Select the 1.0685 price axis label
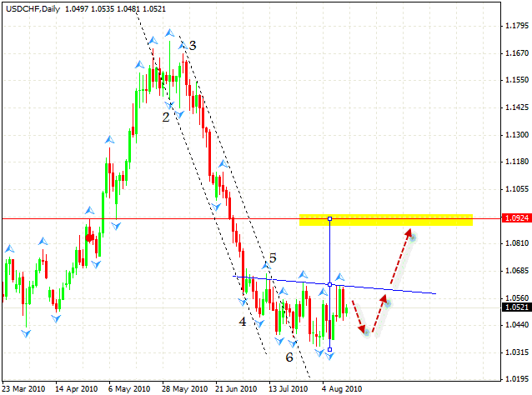 (517, 271)
